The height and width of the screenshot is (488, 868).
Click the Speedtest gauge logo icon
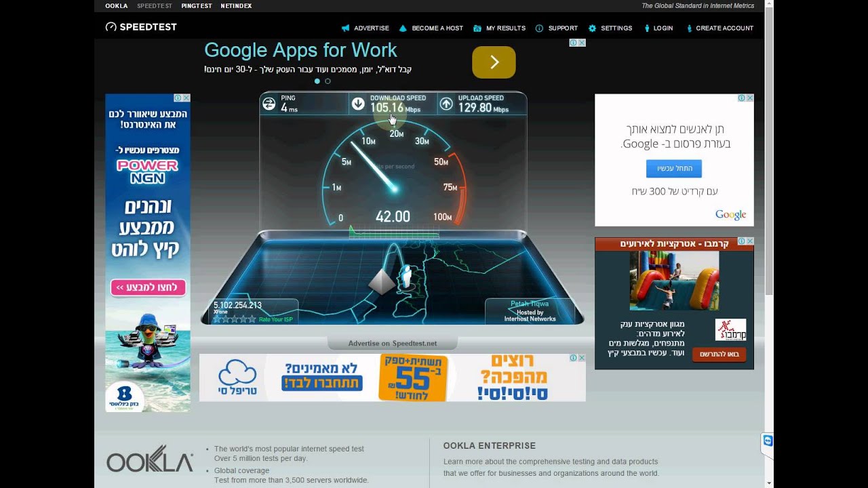tap(111, 27)
